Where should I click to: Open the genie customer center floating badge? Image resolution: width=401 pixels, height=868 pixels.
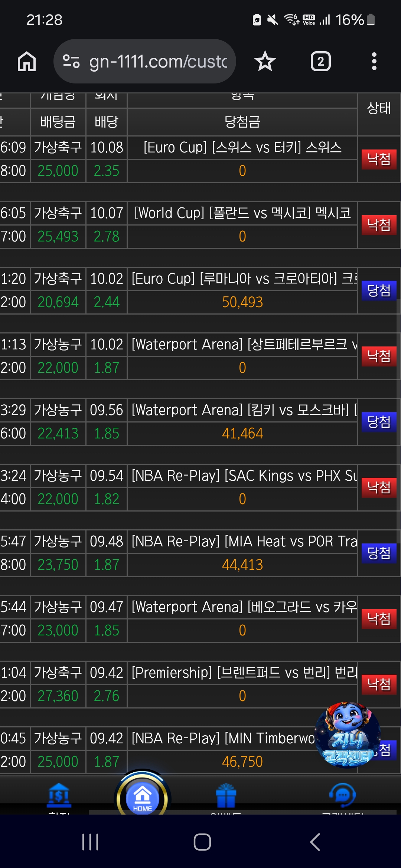click(x=347, y=734)
